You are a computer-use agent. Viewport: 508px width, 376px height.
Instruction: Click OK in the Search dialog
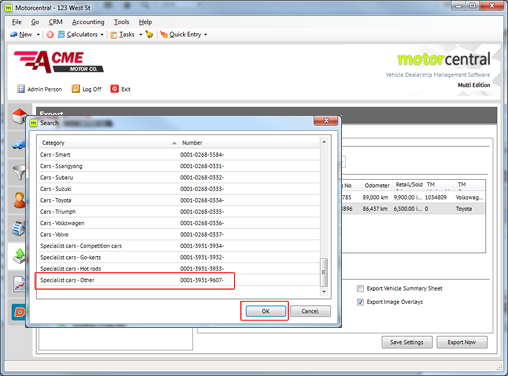[x=266, y=311]
